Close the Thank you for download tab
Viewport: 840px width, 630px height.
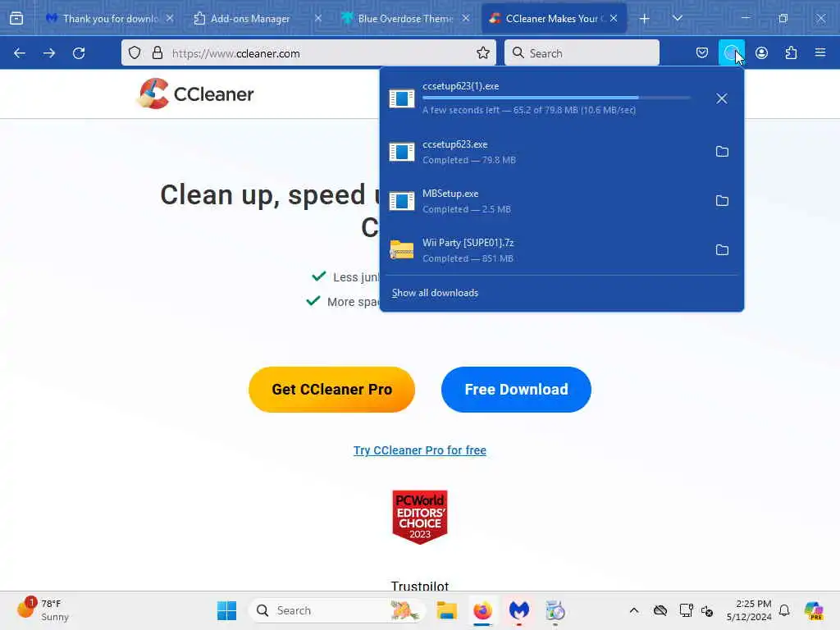pos(169,18)
